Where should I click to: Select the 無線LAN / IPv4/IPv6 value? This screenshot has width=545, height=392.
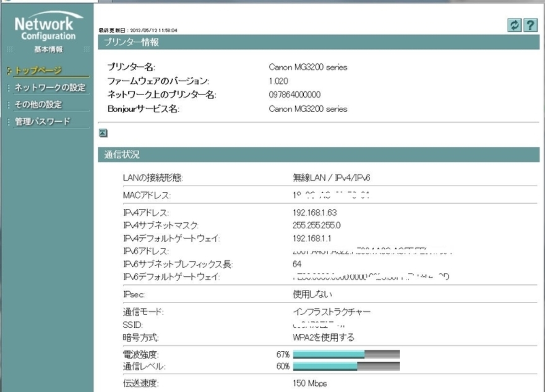tap(331, 178)
